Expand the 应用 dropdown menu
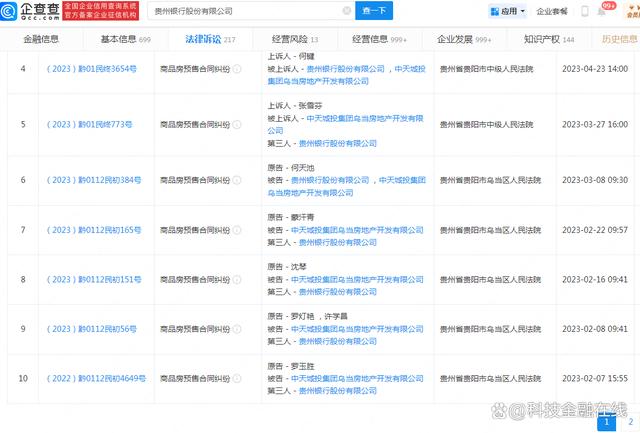 point(507,11)
